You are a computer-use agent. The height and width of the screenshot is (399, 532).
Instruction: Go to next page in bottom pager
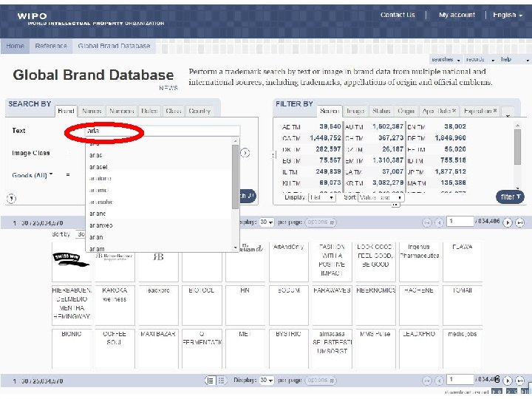coord(508,381)
